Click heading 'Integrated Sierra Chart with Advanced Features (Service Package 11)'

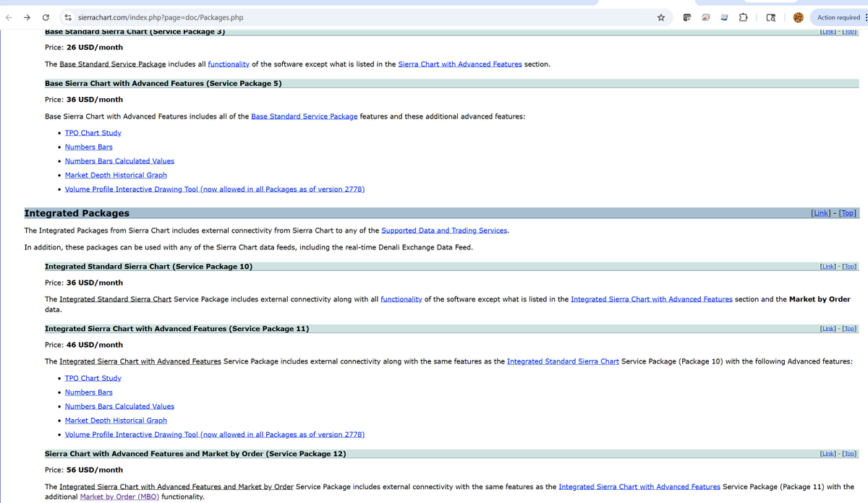point(177,329)
